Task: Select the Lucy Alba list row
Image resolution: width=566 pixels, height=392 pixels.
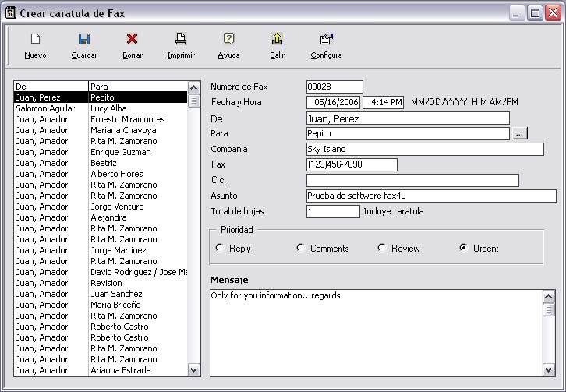Action: tap(101, 108)
